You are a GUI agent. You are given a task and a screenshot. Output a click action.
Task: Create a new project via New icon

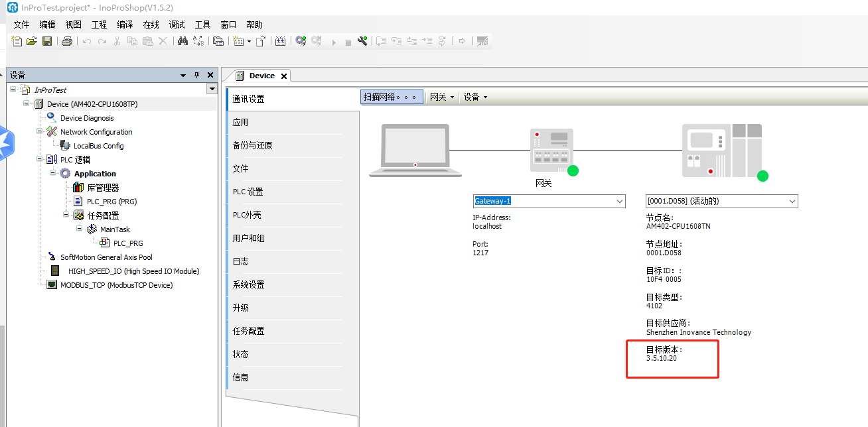point(16,40)
